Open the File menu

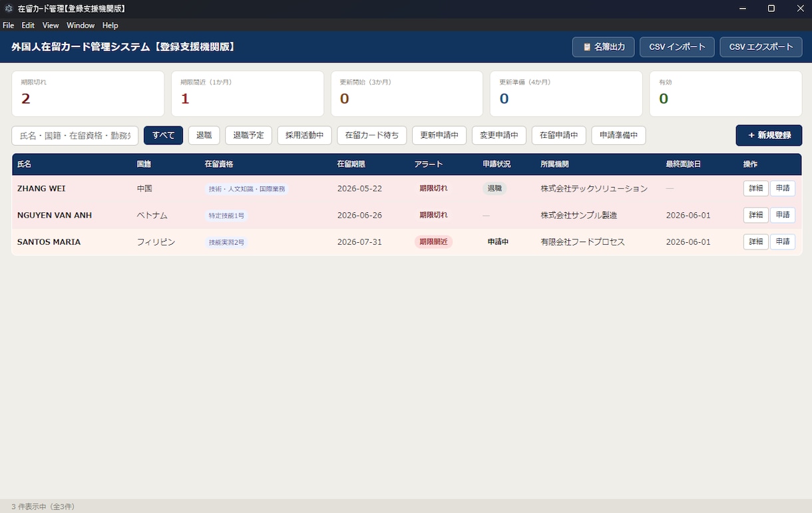pos(9,25)
